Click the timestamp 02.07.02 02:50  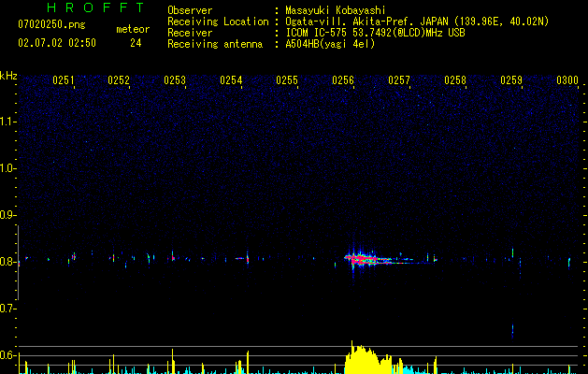(x=57, y=43)
